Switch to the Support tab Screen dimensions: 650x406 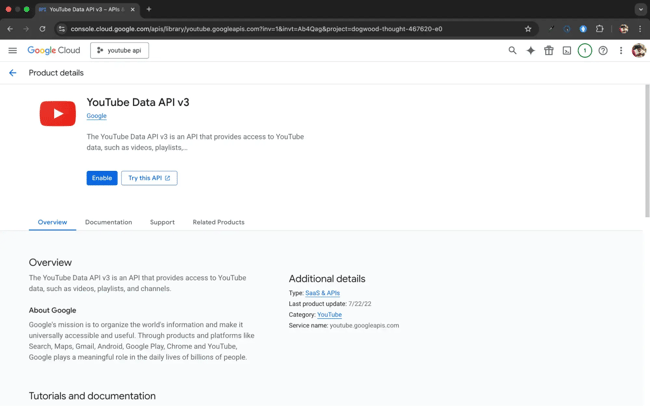[x=162, y=222]
